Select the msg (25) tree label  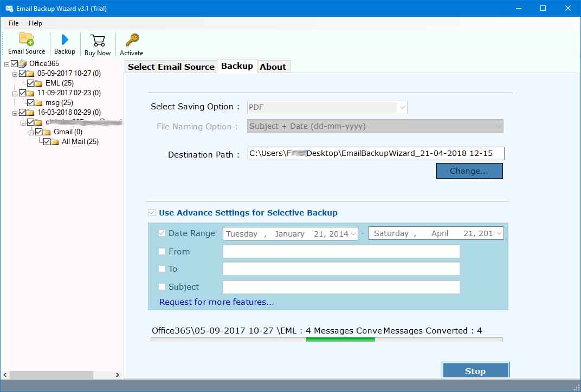coord(59,102)
